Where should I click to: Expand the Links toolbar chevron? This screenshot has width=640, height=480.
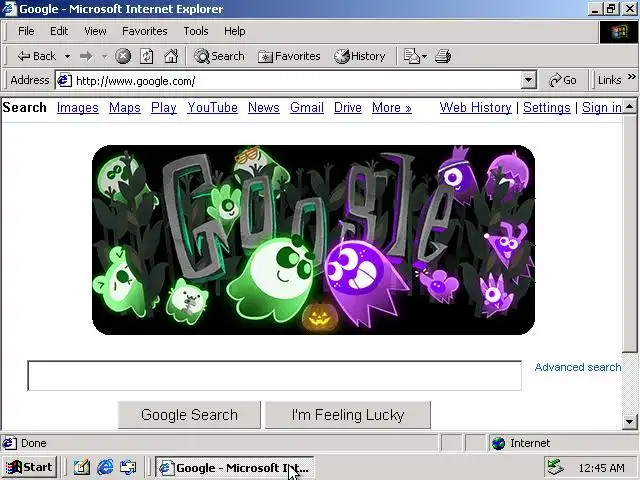631,76
